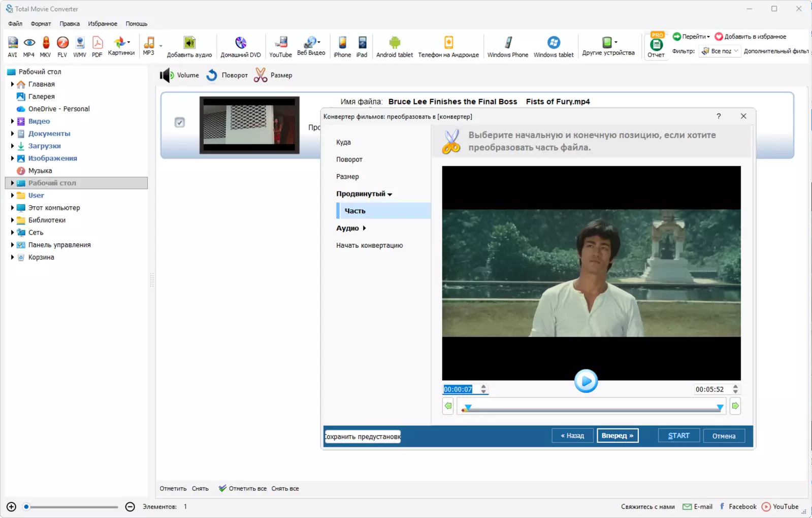Click Отметить все check-all option
812x518 pixels.
(x=243, y=489)
